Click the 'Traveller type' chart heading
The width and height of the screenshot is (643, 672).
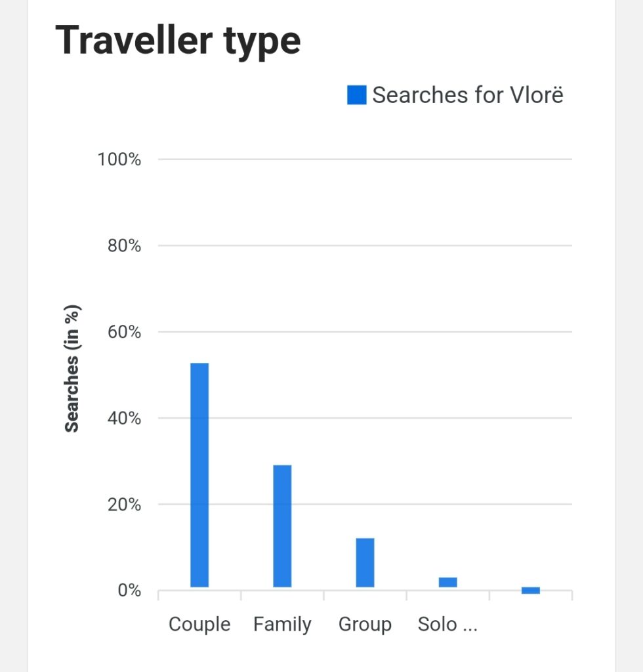(x=178, y=39)
